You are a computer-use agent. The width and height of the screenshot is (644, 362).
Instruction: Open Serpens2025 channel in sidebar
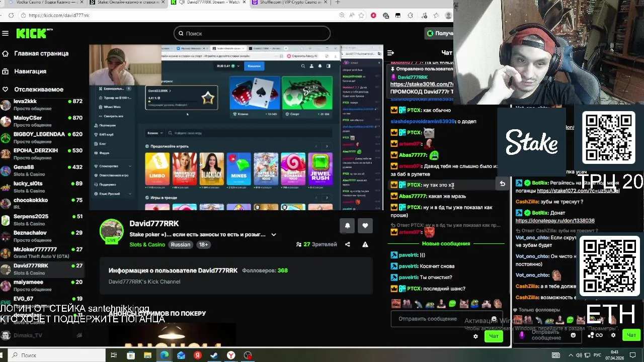(x=42, y=220)
